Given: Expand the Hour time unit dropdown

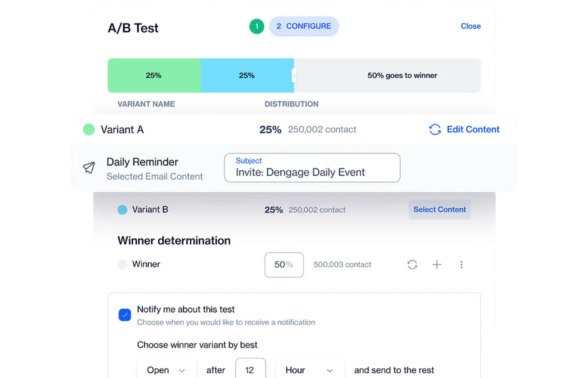Looking at the screenshot, I should pyautogui.click(x=310, y=370).
